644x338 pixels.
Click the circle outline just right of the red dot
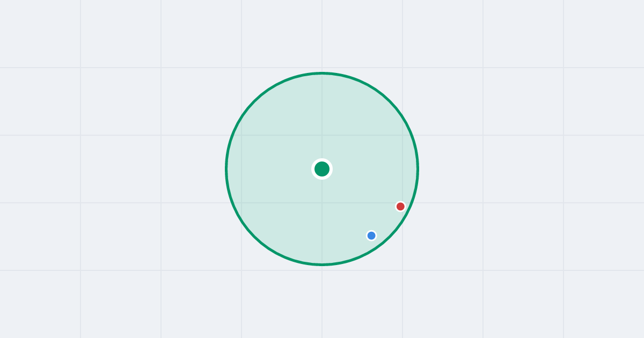[x=411, y=207]
